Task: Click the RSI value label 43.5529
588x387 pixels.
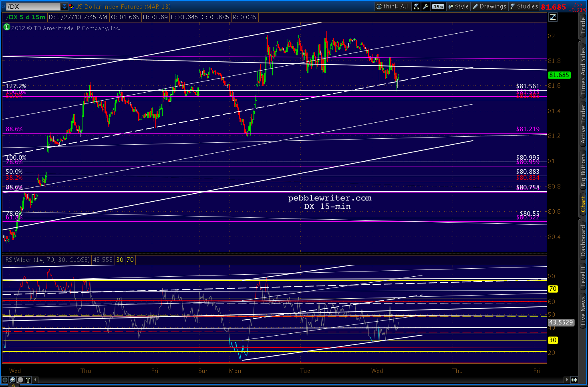Action: (x=561, y=322)
